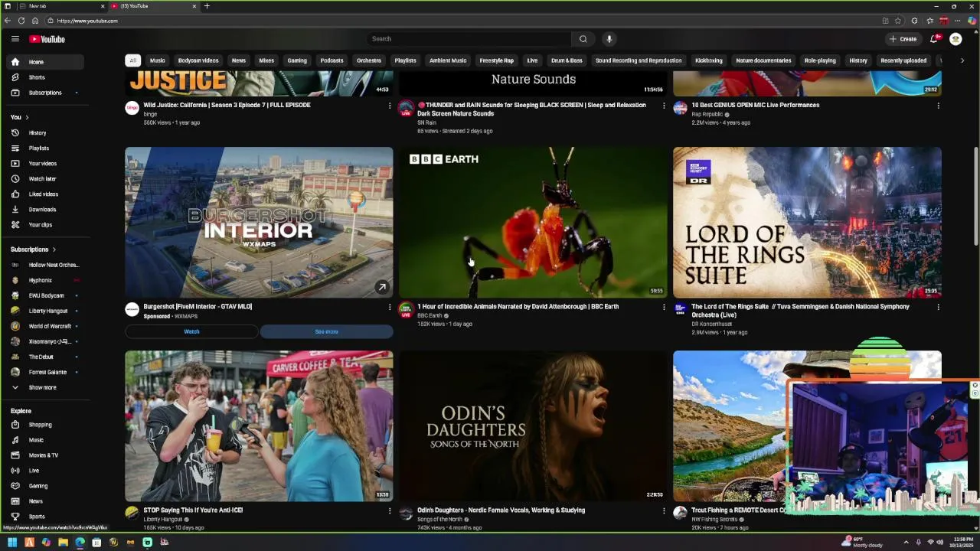
Task: Expand the You section chevron
Action: tap(27, 117)
